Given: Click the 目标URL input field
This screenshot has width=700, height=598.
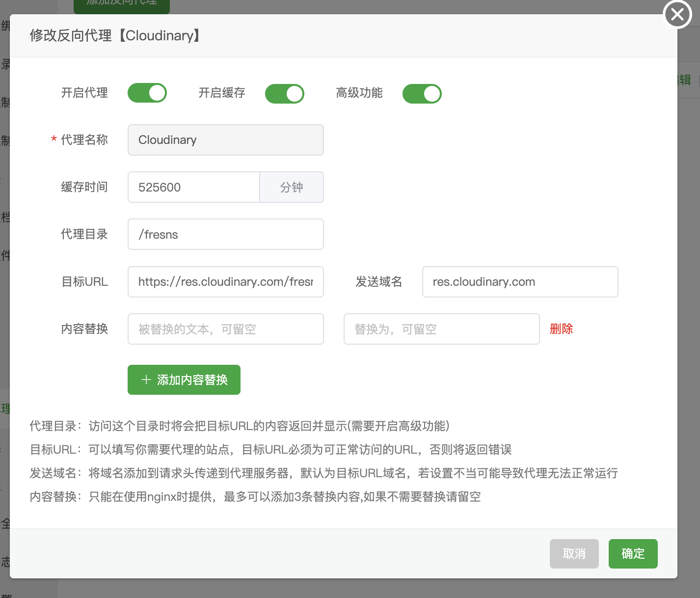Looking at the screenshot, I should point(226,282).
